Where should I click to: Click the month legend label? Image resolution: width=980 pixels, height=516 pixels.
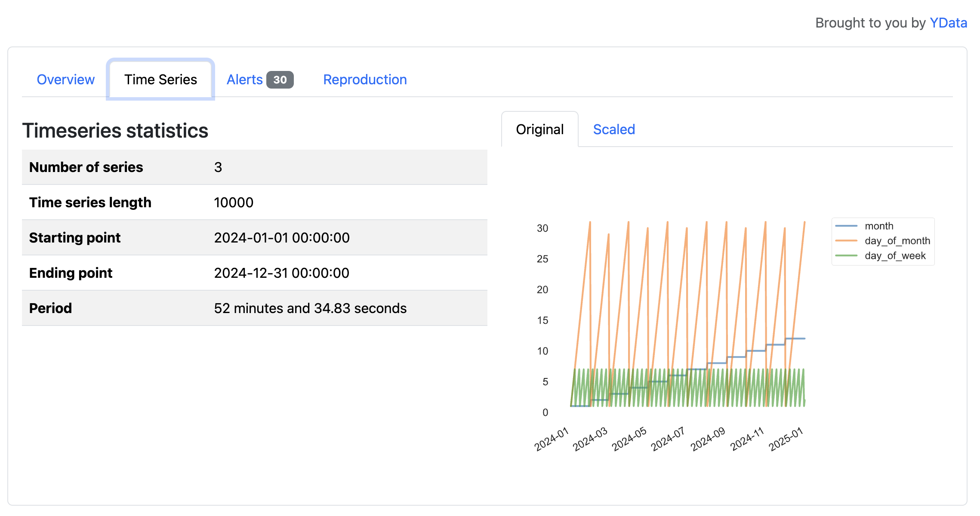tap(879, 226)
